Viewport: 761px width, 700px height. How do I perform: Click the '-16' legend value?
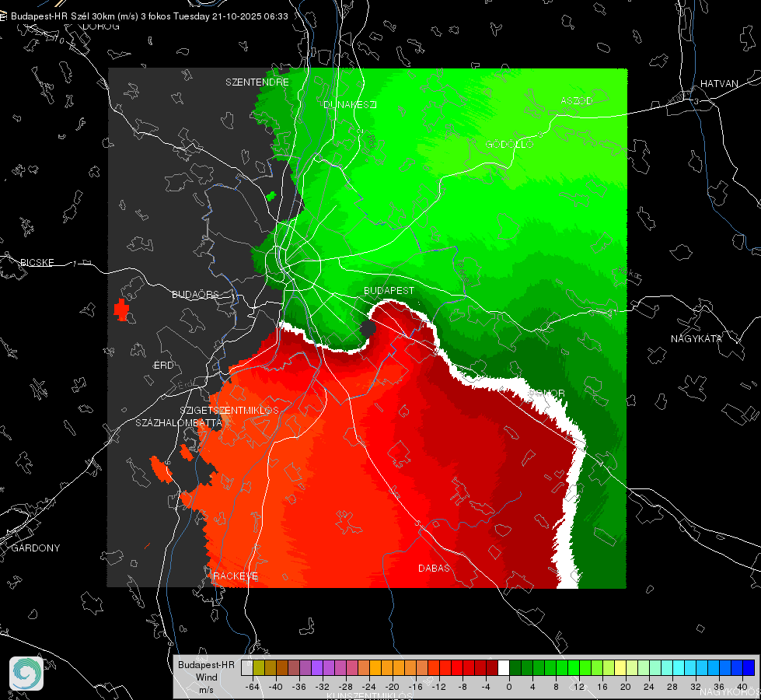416,687
